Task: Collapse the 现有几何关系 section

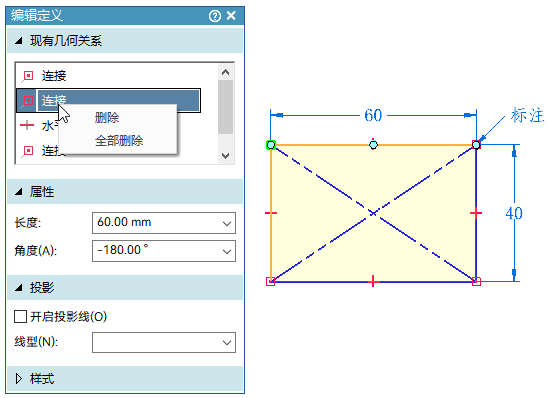Action: [19, 41]
